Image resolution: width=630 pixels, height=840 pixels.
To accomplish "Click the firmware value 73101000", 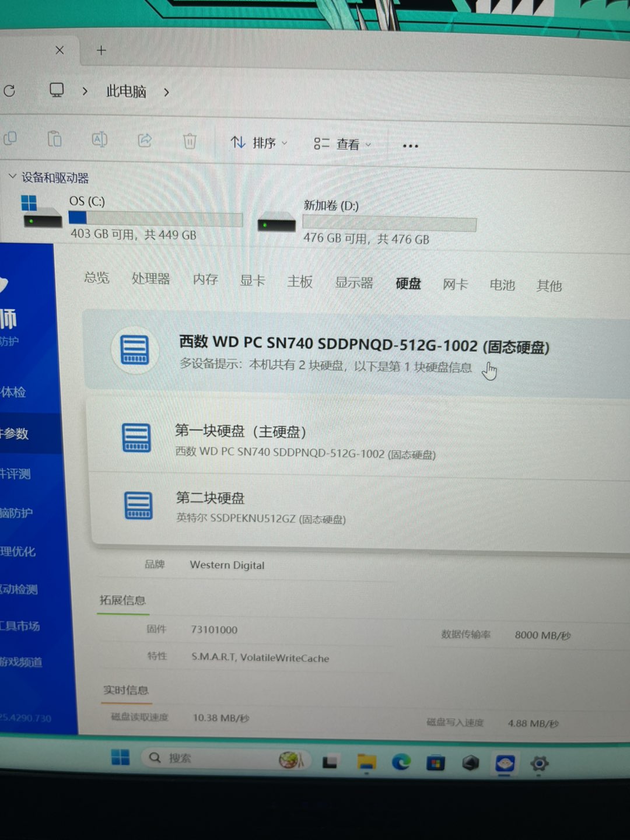I will click(x=214, y=630).
